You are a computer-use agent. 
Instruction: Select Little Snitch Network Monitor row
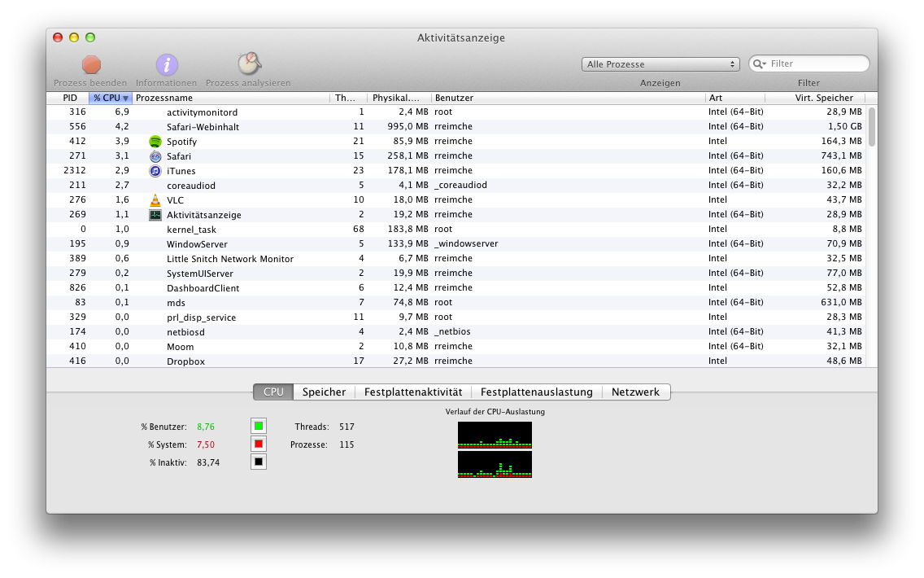point(456,258)
